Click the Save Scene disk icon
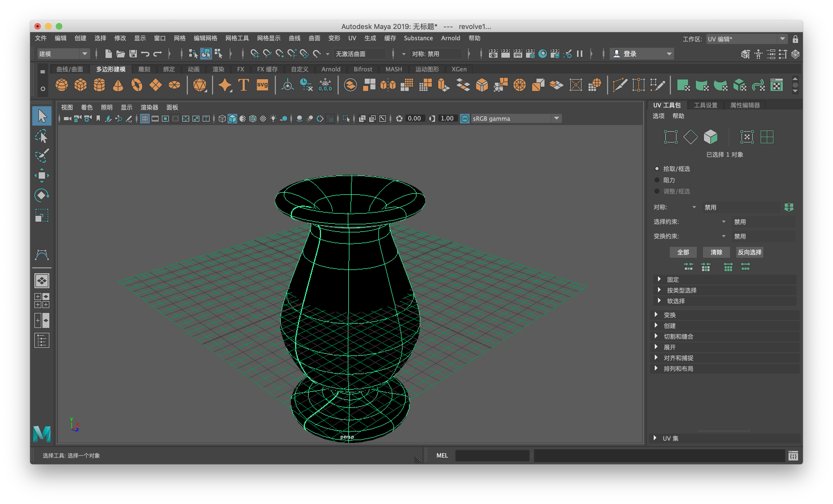The image size is (833, 504). coord(133,54)
